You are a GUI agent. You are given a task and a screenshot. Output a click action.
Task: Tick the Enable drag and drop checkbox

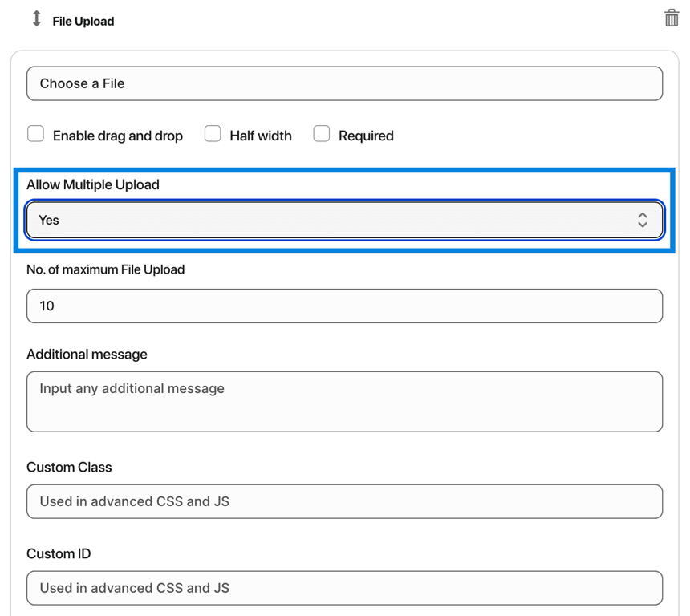click(x=35, y=134)
